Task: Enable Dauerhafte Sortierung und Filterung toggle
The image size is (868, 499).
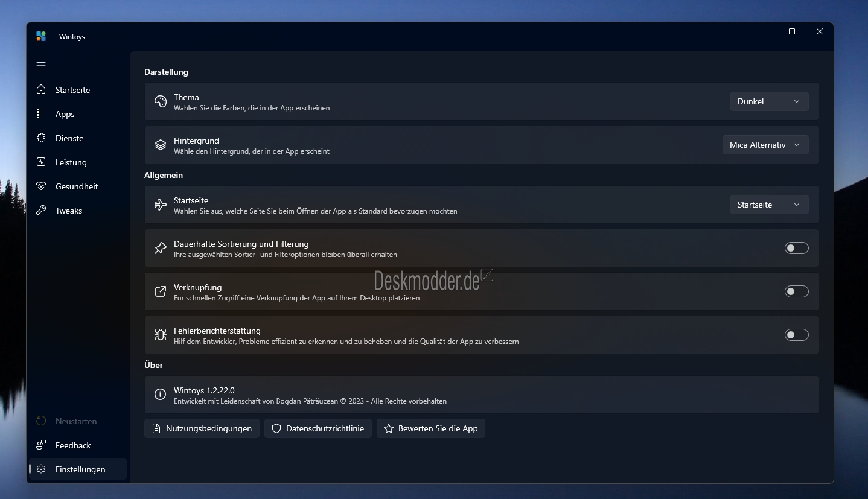Action: (x=796, y=248)
